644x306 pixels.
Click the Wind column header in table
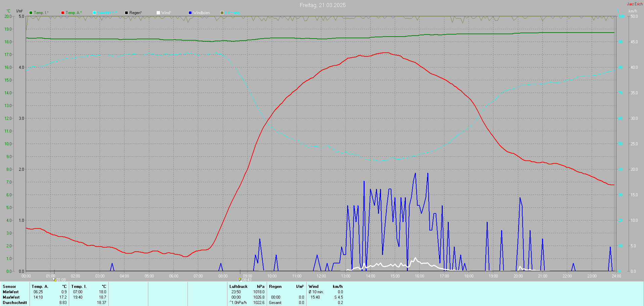point(313,287)
